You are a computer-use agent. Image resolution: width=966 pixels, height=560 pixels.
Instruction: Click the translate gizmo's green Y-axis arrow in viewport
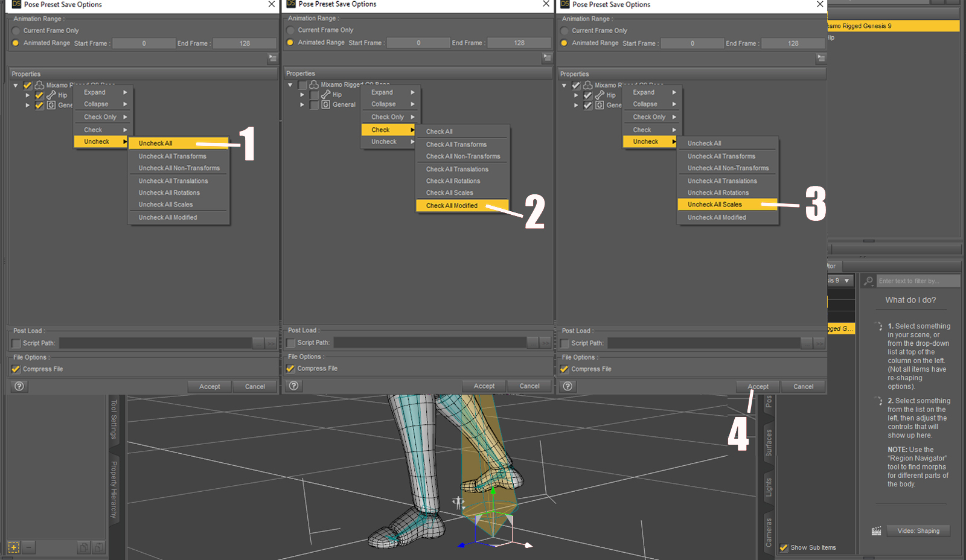click(x=493, y=491)
